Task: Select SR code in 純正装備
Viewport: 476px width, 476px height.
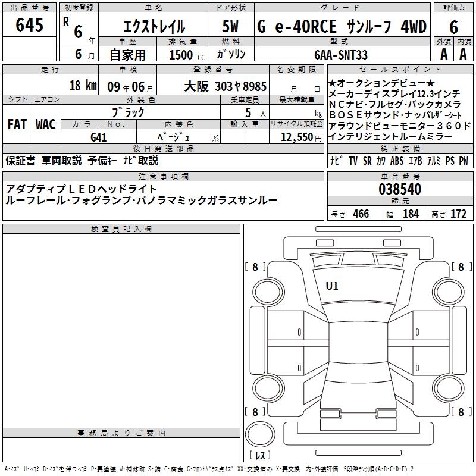Action: click(367, 161)
